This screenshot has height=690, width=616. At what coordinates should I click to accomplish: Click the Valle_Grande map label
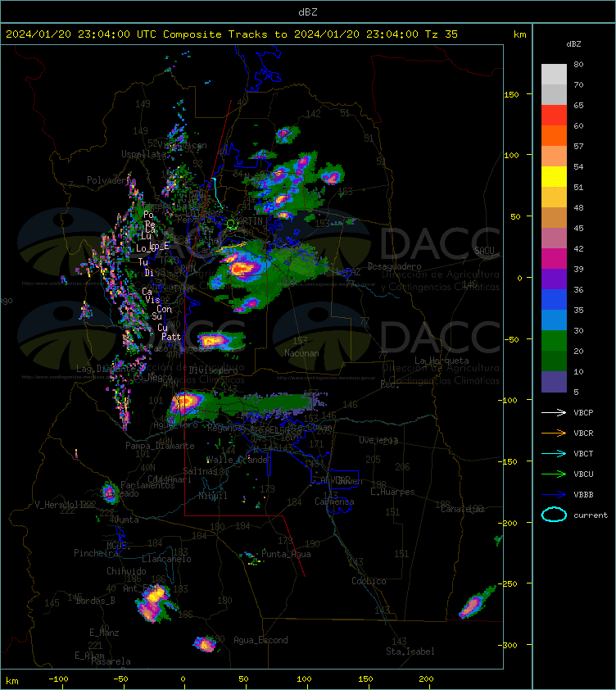coord(238,460)
